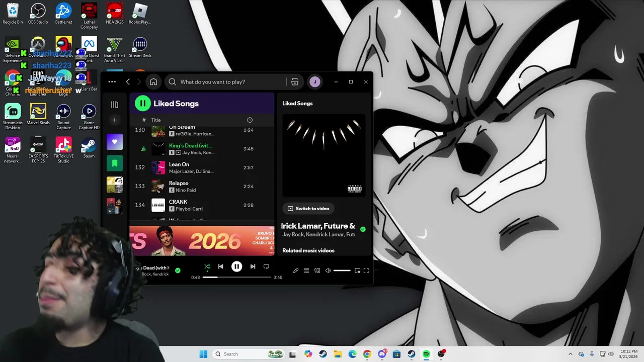The height and width of the screenshot is (362, 644).
Task: Skip to previous track
Action: [220, 267]
